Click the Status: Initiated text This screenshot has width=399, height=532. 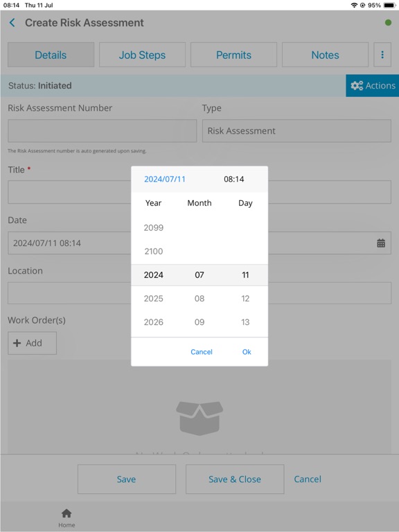click(40, 85)
